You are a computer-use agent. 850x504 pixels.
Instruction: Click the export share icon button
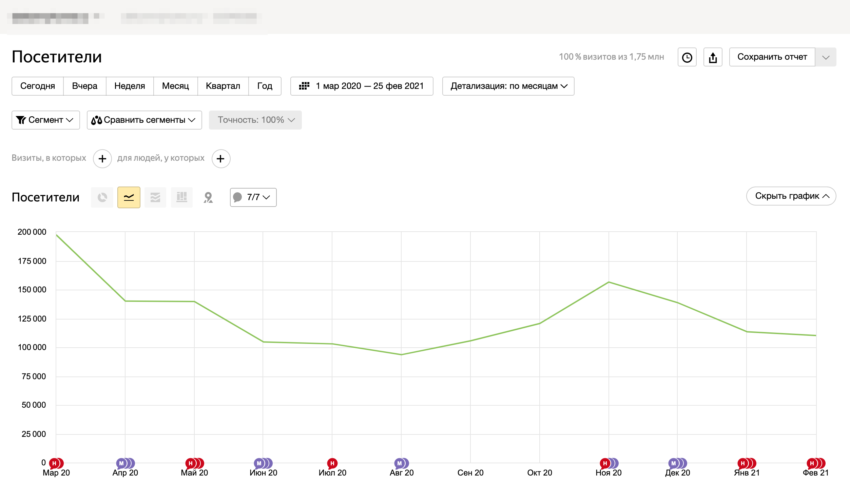tap(713, 57)
